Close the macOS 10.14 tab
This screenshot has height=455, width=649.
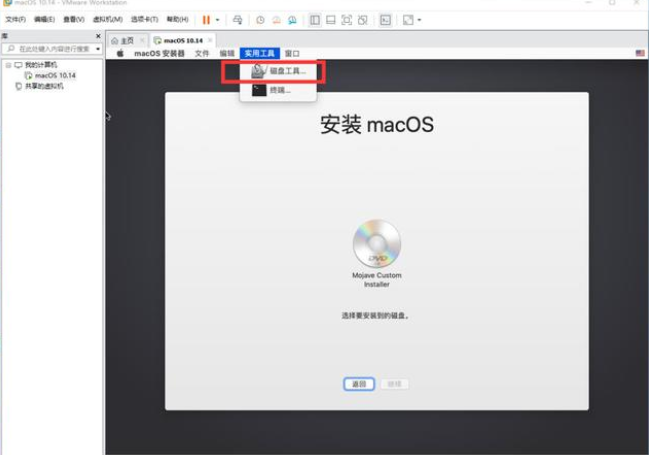point(210,40)
